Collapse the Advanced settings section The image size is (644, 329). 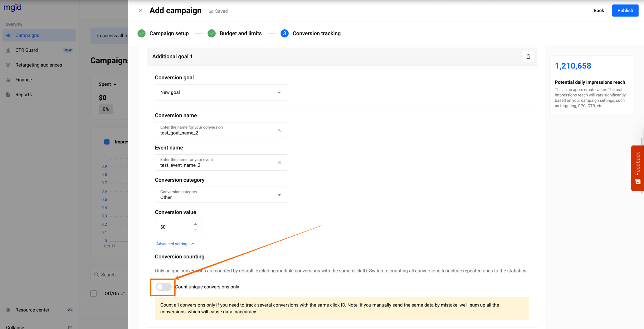pos(175,244)
